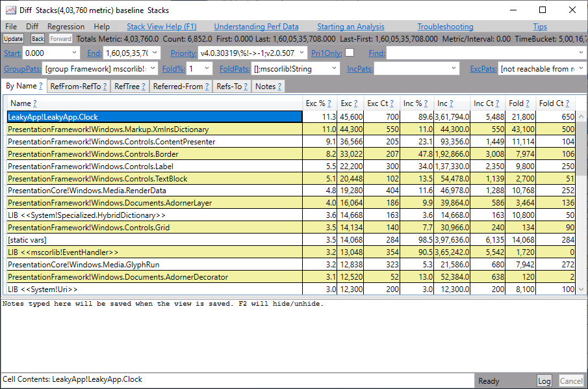Click the Pri1Only label link
588x389 pixels.
tap(327, 53)
